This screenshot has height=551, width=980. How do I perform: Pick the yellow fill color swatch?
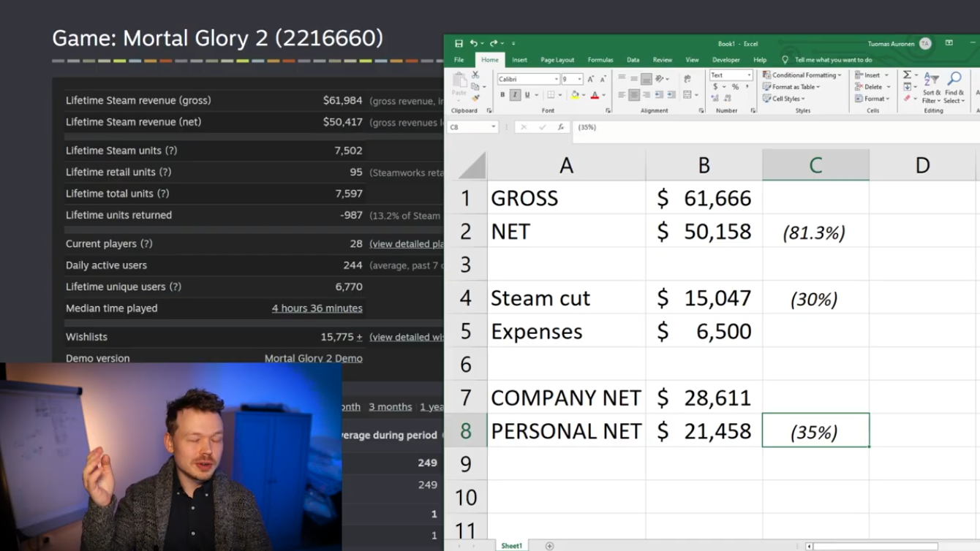tap(575, 95)
